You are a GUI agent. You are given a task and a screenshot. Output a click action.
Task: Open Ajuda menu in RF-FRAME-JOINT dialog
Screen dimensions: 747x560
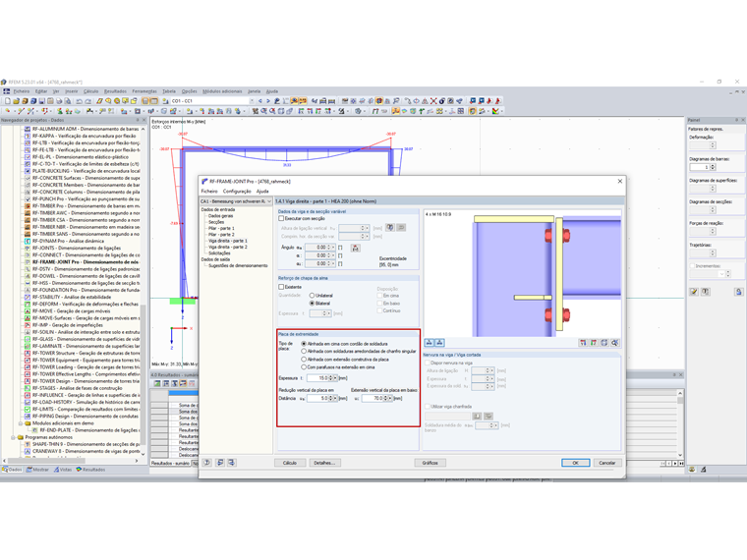(x=262, y=191)
